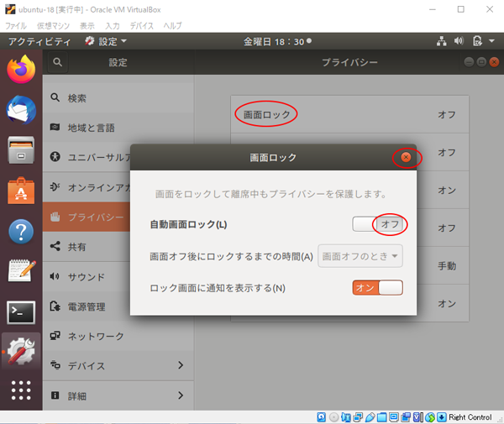Open the Terminal from the dock
This screenshot has height=424, width=504.
(21, 312)
